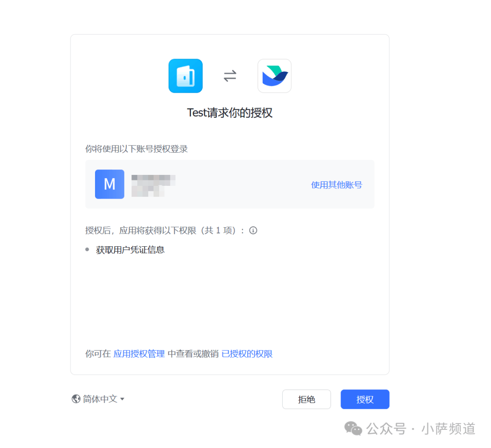Image resolution: width=491 pixels, height=448 pixels.
Task: Click the globe language icon
Action: coord(76,399)
